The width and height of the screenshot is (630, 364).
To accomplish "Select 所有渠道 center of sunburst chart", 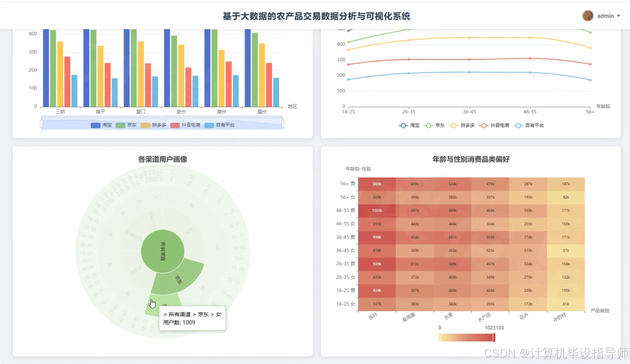I will [163, 251].
